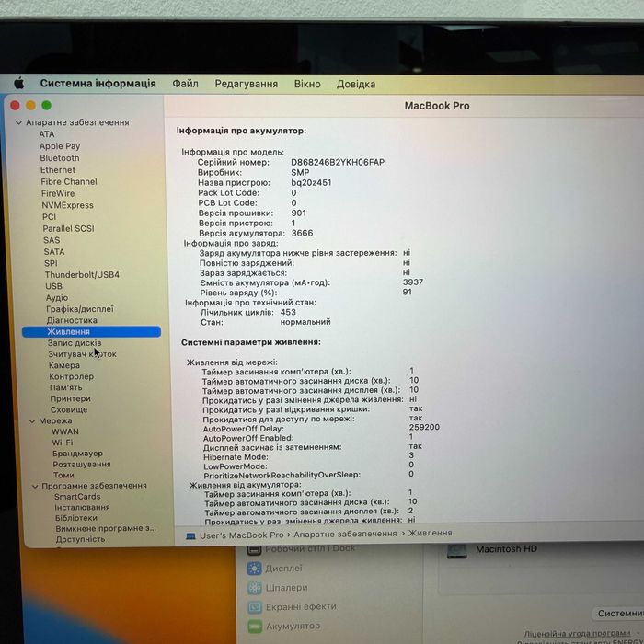Select Томи under Мережа
The image size is (644, 644).
[x=63, y=476]
